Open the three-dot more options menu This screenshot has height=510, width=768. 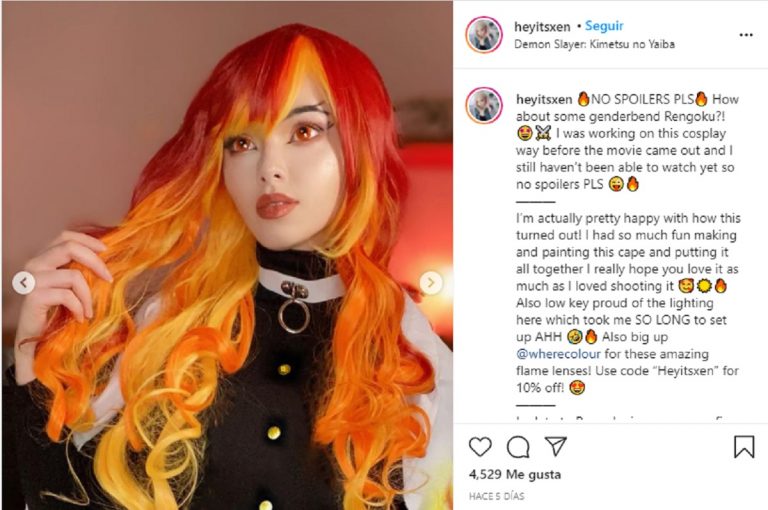point(745,35)
